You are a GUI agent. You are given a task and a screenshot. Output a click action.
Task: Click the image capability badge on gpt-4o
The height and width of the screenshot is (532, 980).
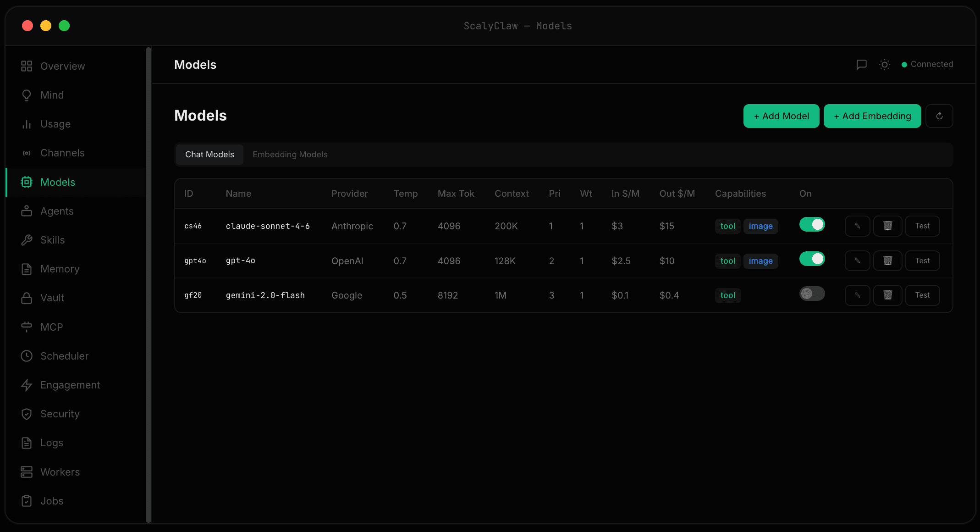[760, 260]
